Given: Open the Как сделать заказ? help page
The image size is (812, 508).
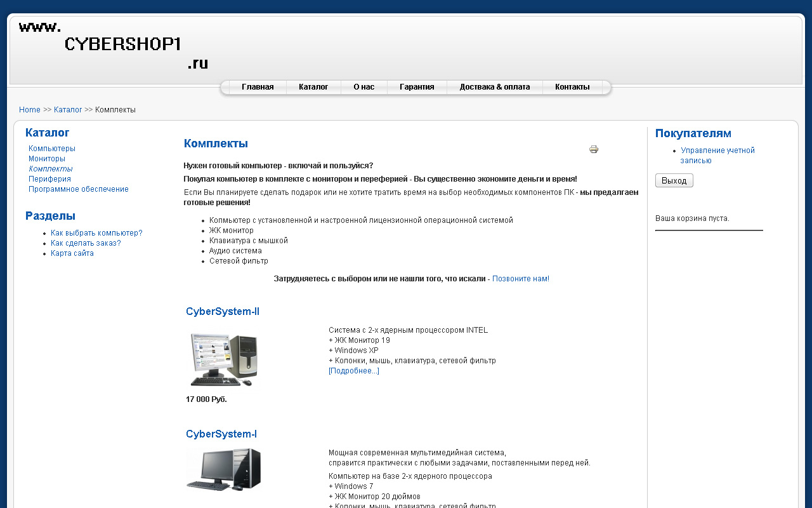Looking at the screenshot, I should (x=86, y=243).
